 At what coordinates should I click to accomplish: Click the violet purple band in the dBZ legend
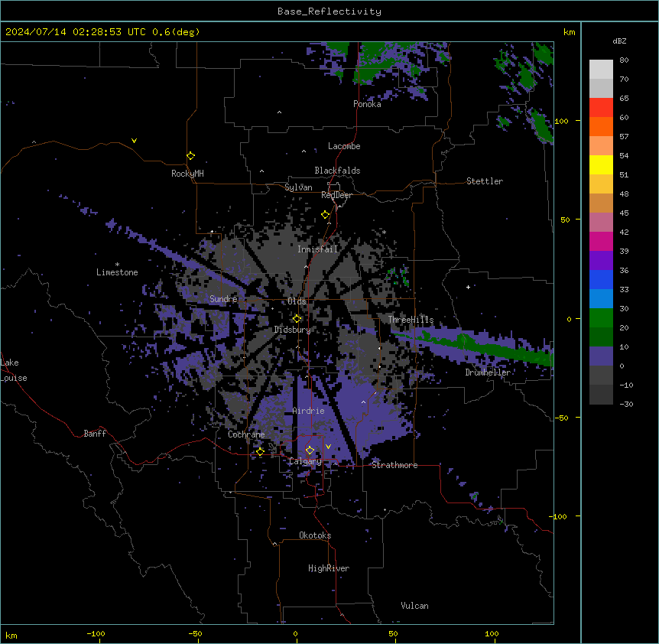point(601,261)
